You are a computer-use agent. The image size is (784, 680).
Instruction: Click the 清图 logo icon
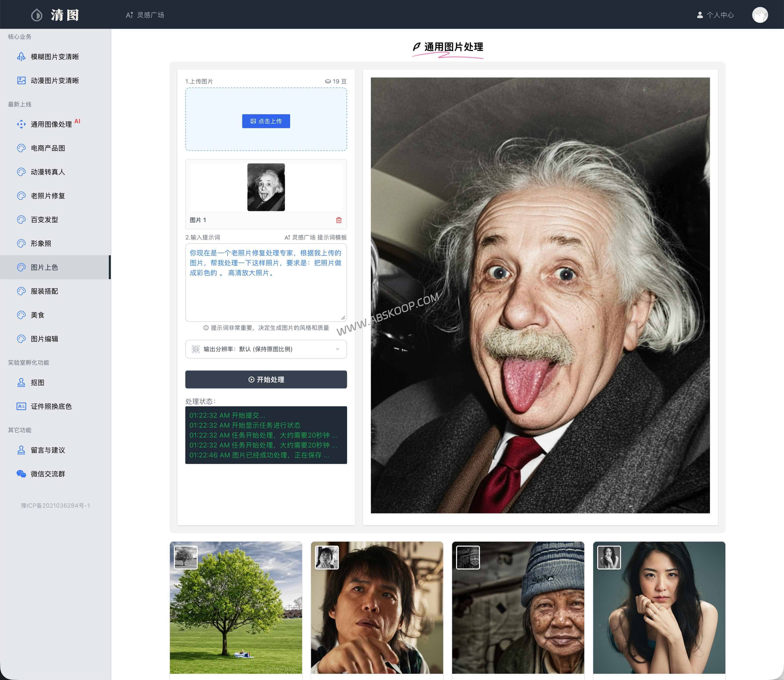click(37, 15)
